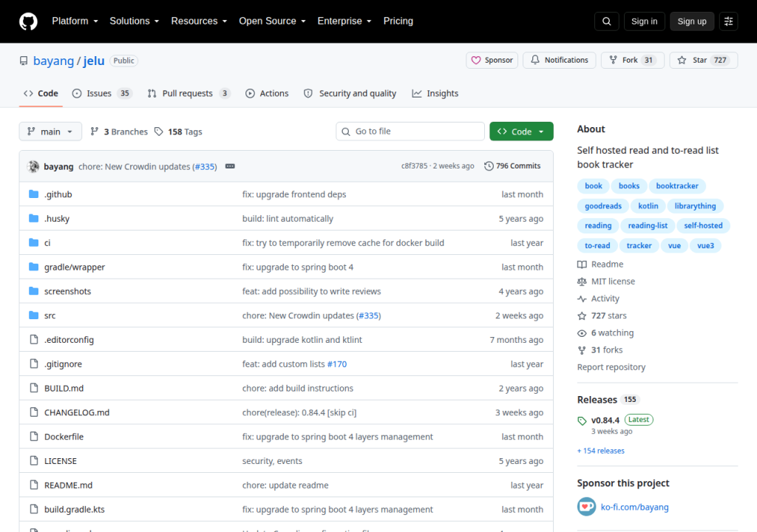757x532 pixels.
Task: Open the jelu repository name link
Action: pyautogui.click(x=94, y=61)
